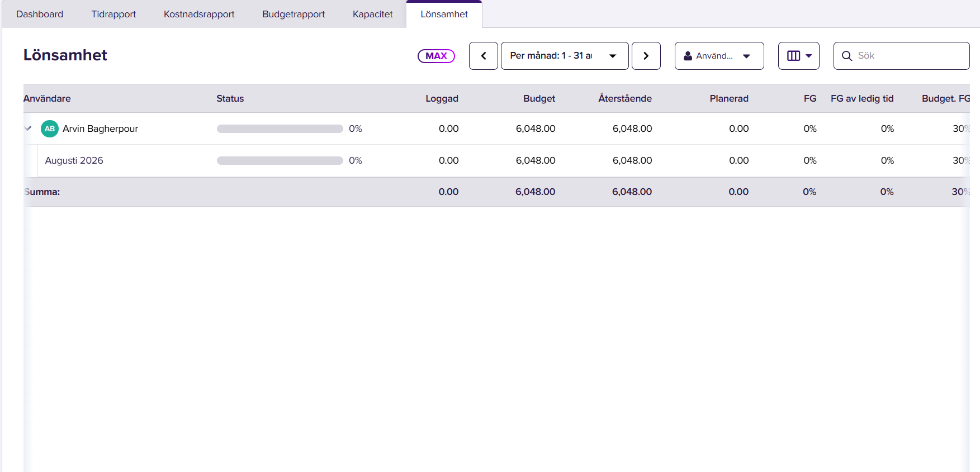This screenshot has height=472, width=980.
Task: Click the Summa Loggad total 0.00
Action: pyautogui.click(x=448, y=192)
